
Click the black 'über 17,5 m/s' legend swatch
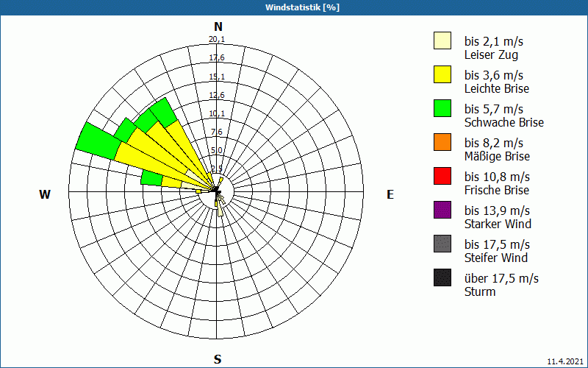(442, 277)
